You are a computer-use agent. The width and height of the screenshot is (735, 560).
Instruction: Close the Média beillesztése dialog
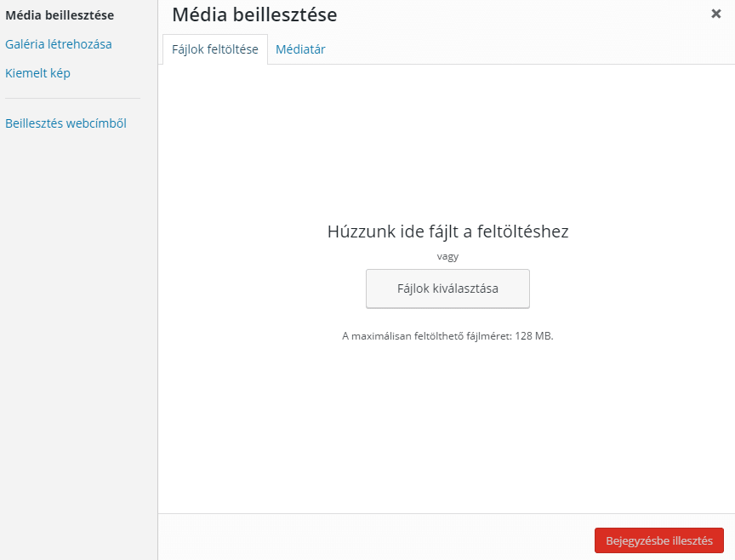coord(717,14)
